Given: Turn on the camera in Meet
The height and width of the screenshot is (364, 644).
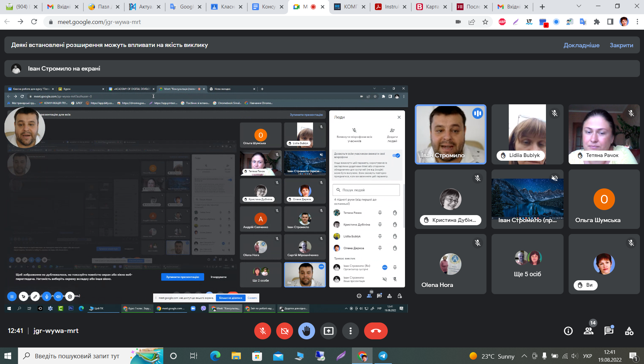Looking at the screenshot, I should point(285,331).
